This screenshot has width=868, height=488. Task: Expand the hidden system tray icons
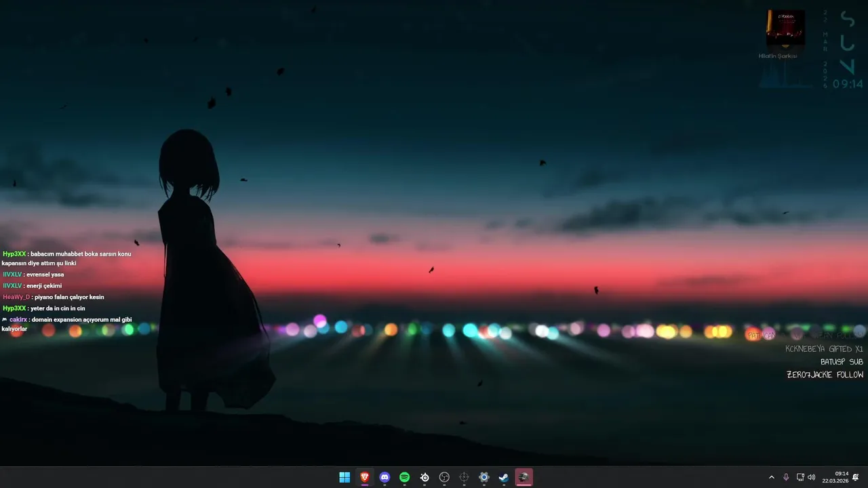click(771, 477)
